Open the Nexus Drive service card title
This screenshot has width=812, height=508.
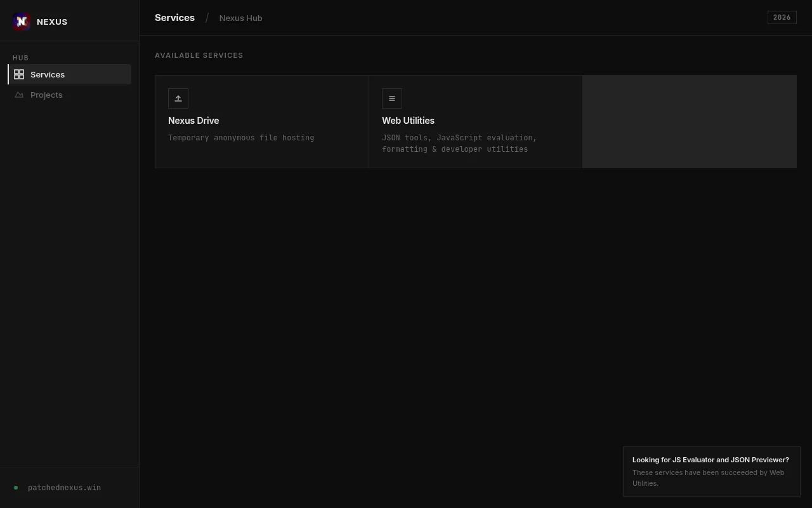point(193,121)
